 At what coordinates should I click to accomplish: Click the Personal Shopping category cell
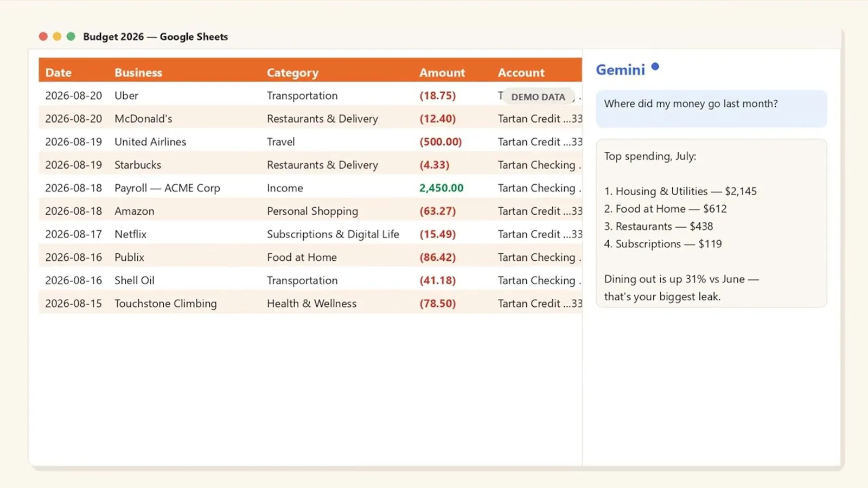click(x=312, y=211)
